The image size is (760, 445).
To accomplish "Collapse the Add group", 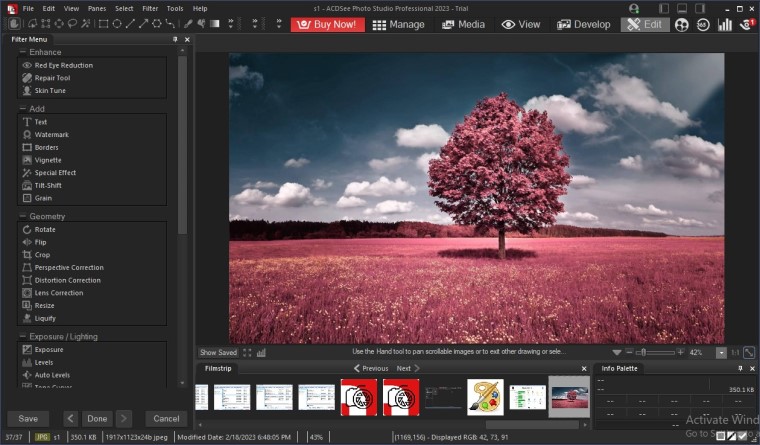I will coord(22,109).
